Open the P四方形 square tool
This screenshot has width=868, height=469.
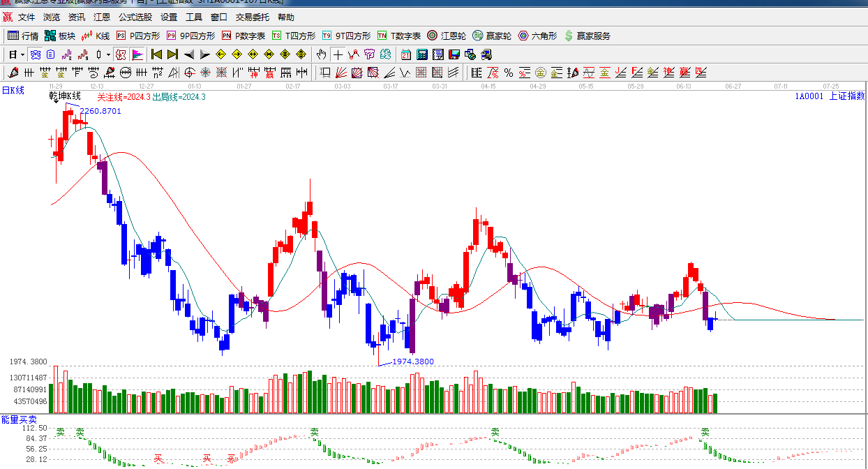pos(138,36)
